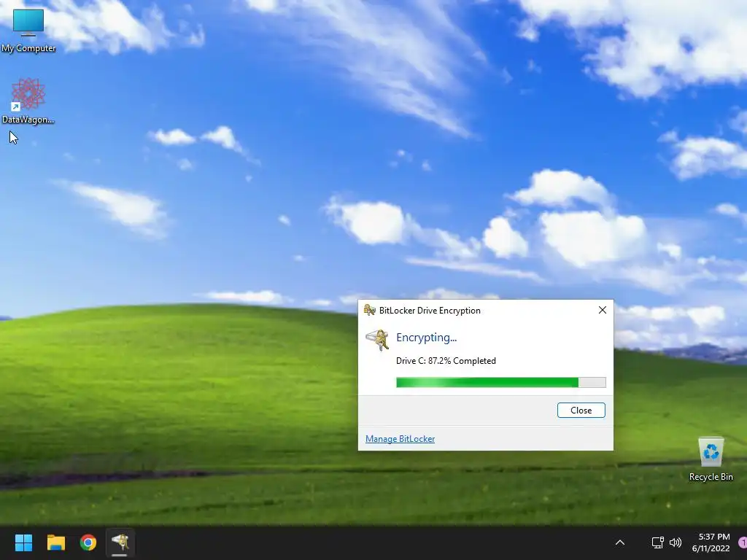Click the X on BitLocker dialog title bar

[602, 310]
